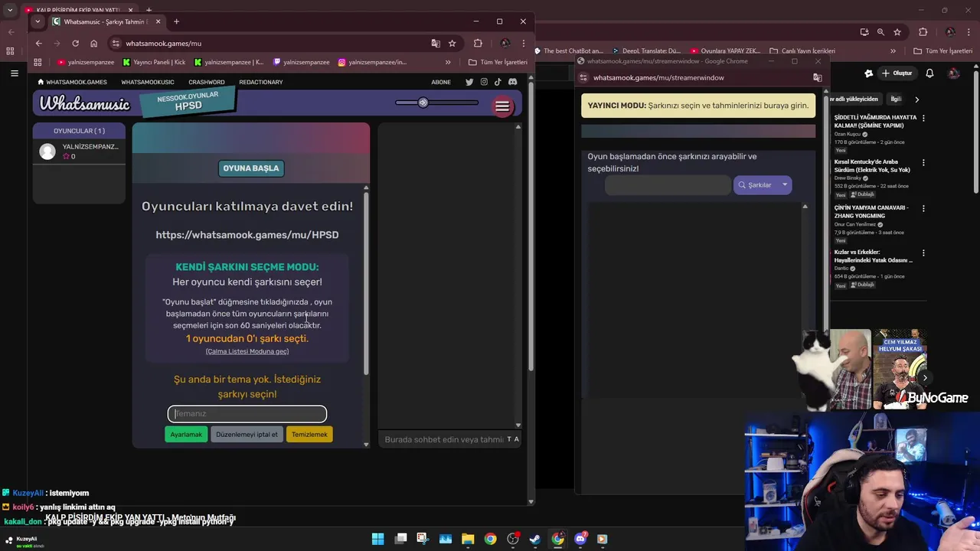Screen dimensions: 980x551
Task: Click the Temanız theme input field
Action: pyautogui.click(x=247, y=414)
